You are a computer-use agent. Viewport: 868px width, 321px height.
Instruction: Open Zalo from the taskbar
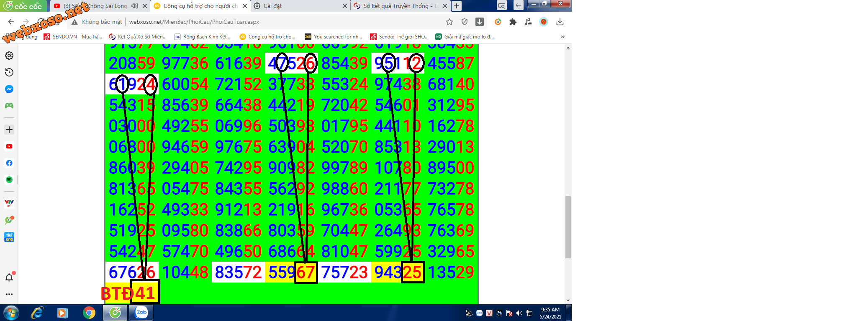coord(141,313)
